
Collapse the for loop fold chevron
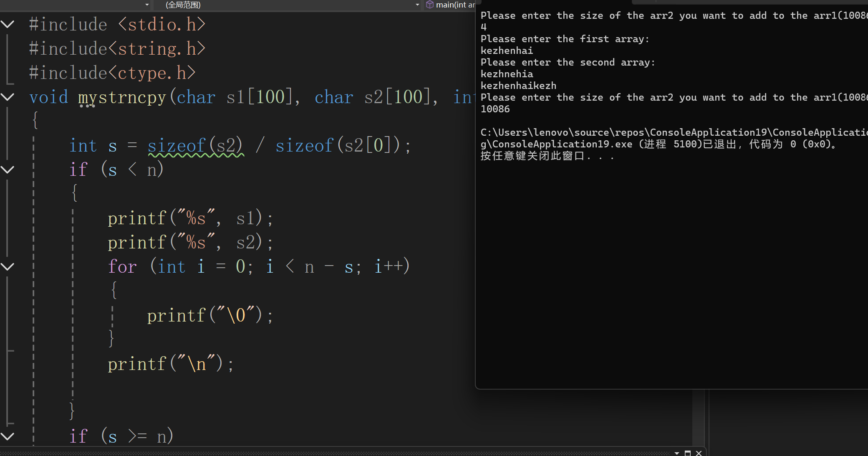[x=8, y=266]
